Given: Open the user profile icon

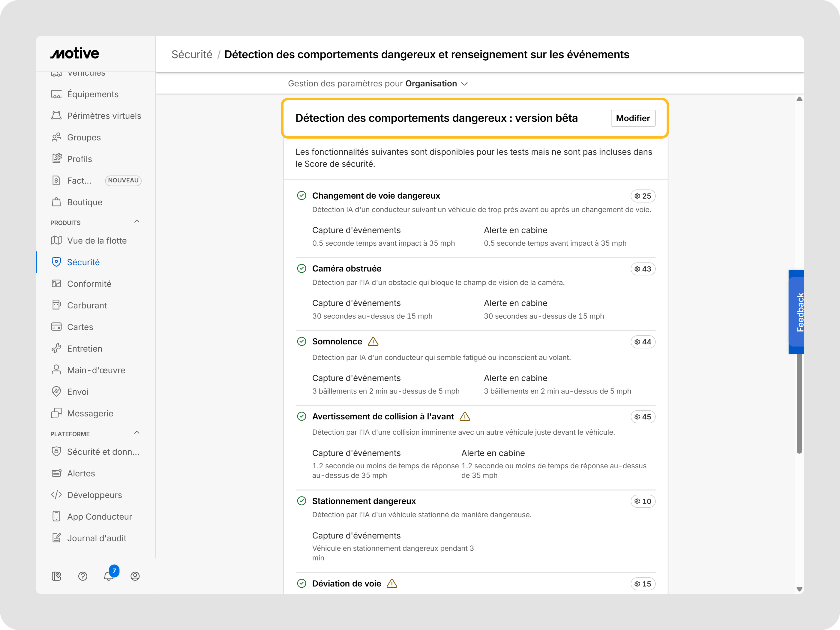Looking at the screenshot, I should [x=135, y=576].
